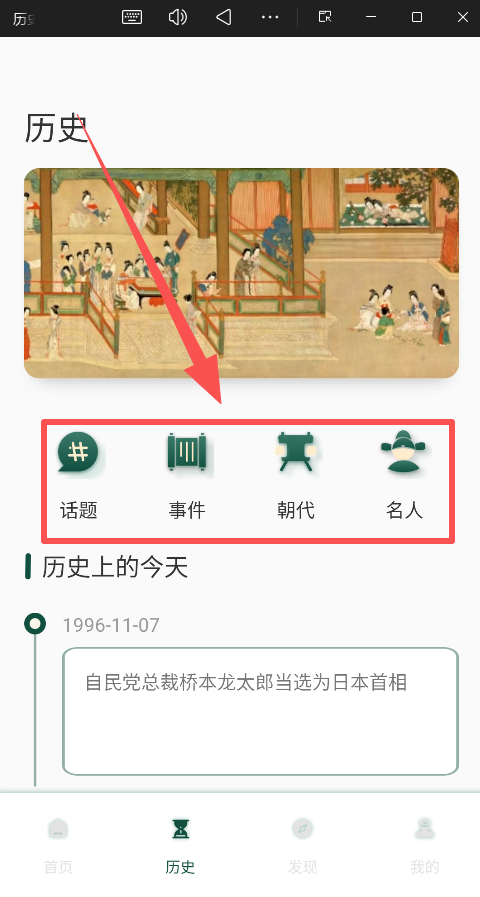Image resolution: width=480 pixels, height=897 pixels.
Task: Click the back triangle icon
Action: pos(224,17)
